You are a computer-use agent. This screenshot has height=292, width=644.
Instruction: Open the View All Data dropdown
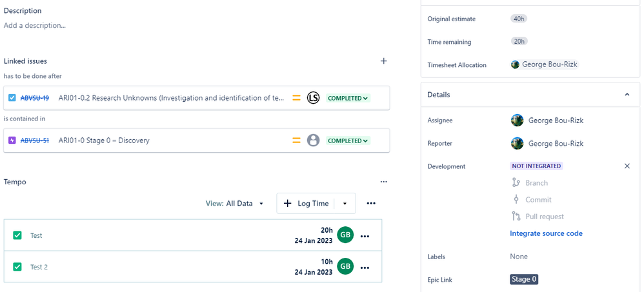(x=235, y=204)
